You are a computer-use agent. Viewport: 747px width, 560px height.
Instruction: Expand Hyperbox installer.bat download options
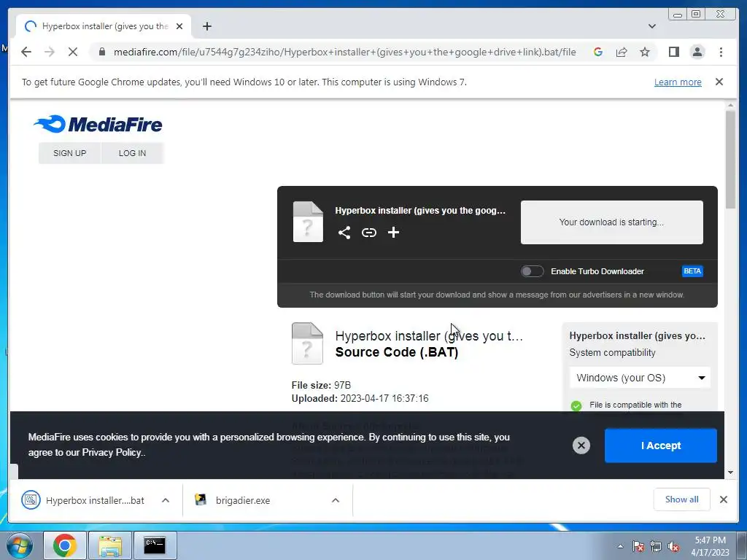[166, 500]
